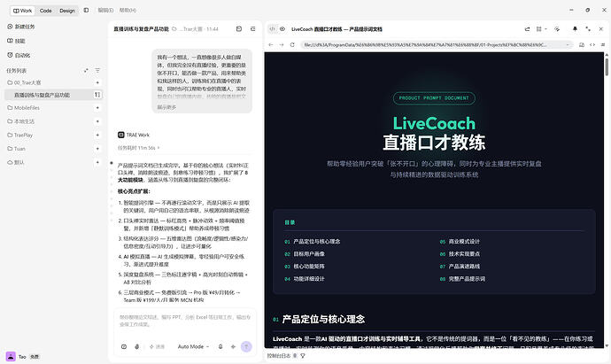Click the microphone voice input icon
The width and height of the screenshot is (611, 364).
[x=136, y=346]
